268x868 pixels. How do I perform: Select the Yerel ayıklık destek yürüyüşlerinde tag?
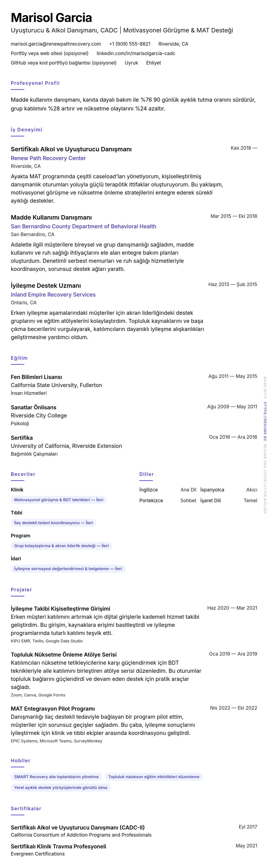61,787
